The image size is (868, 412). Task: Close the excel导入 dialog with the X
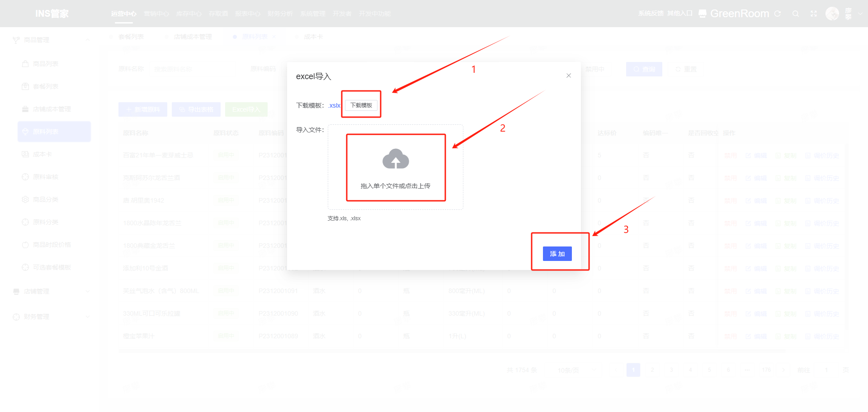point(569,76)
